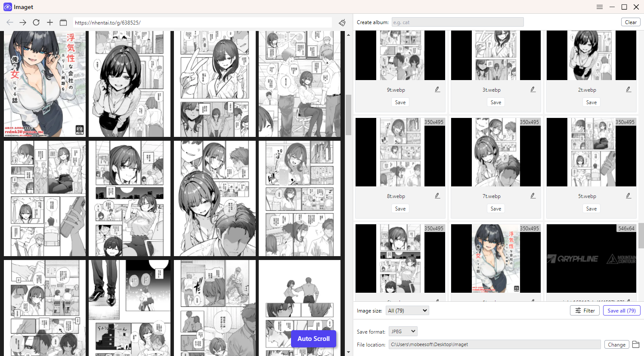
Task: Click the browser forward arrow
Action: (23, 22)
